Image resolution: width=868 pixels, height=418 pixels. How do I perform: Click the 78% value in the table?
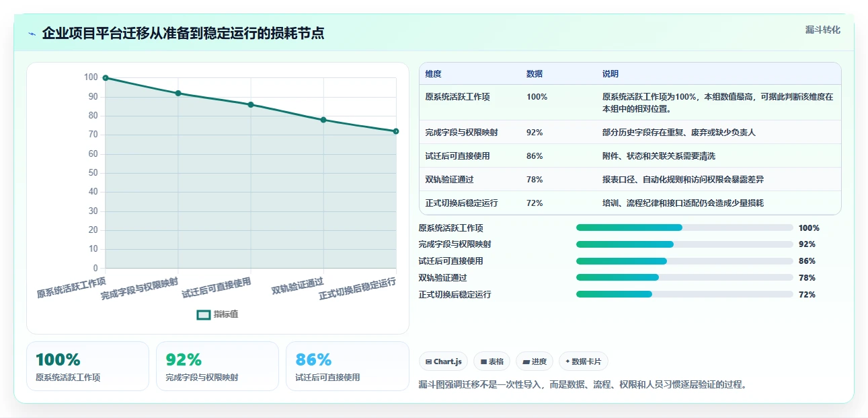click(535, 180)
